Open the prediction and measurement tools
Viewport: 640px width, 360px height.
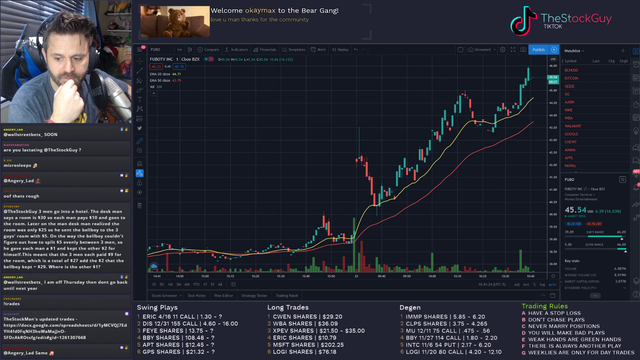click(x=140, y=119)
